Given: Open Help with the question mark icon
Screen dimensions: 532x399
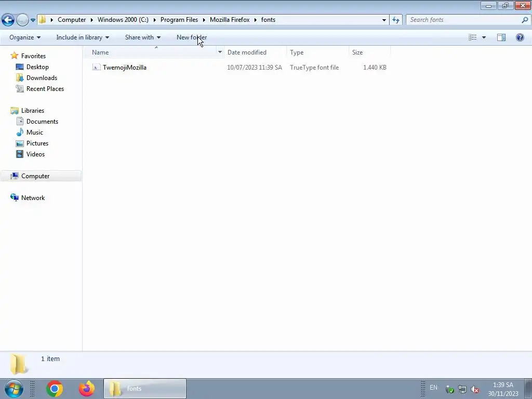Looking at the screenshot, I should pyautogui.click(x=520, y=37).
